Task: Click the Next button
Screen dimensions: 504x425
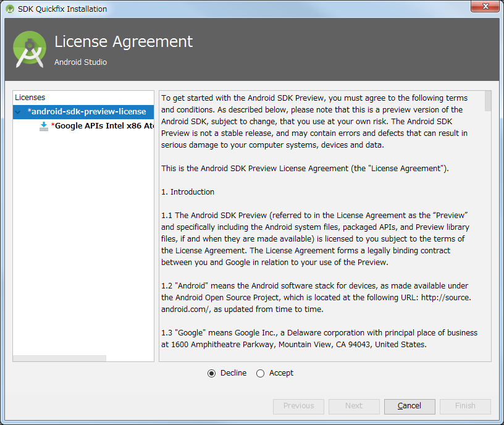Action: pyautogui.click(x=354, y=406)
